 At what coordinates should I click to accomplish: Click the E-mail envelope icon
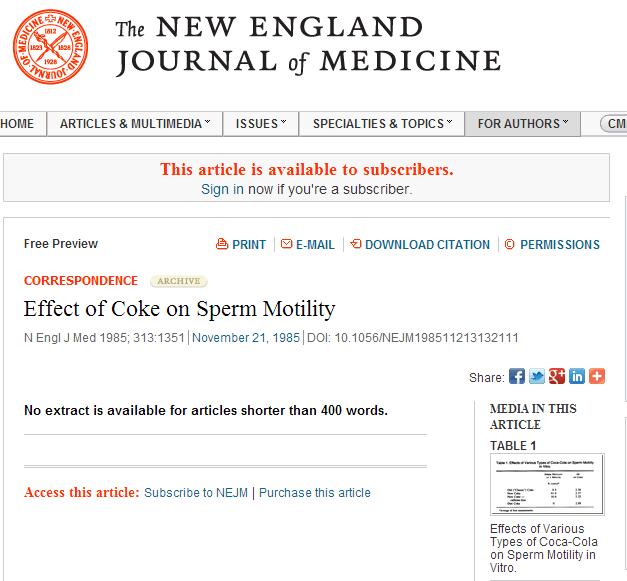(287, 245)
